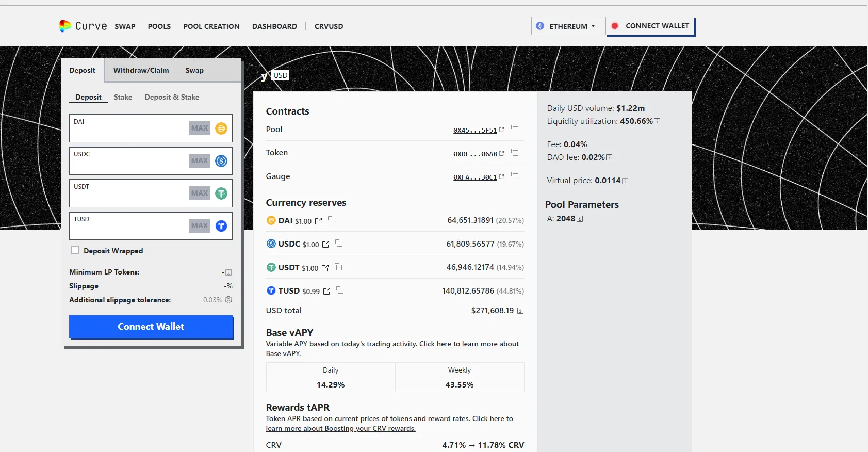Select the Stake sub-tab
Screen dimensions: 868x452
(123, 97)
